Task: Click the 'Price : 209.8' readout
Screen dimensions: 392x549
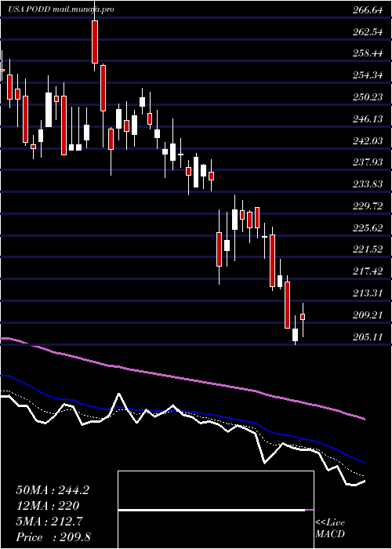Action: coord(53,537)
